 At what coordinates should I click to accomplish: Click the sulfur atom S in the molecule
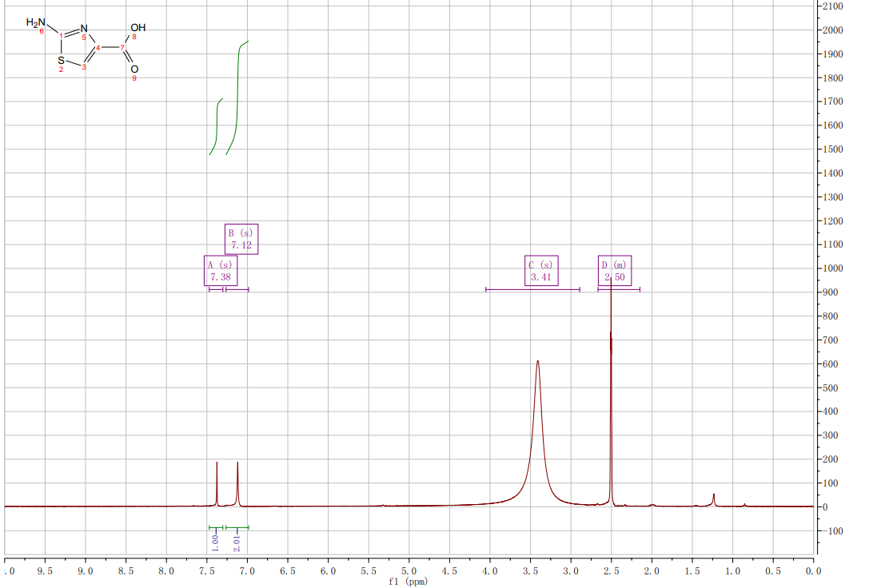pos(61,61)
